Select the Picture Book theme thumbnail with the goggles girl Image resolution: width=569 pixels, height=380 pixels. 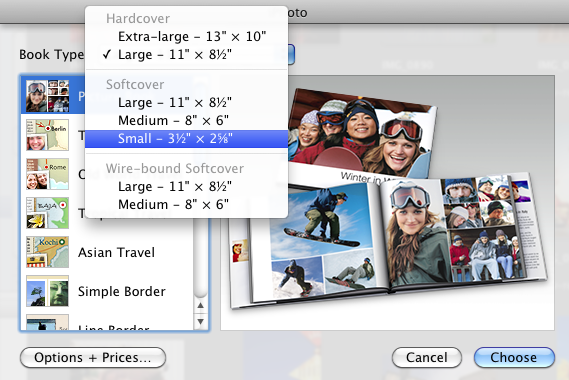[48, 96]
